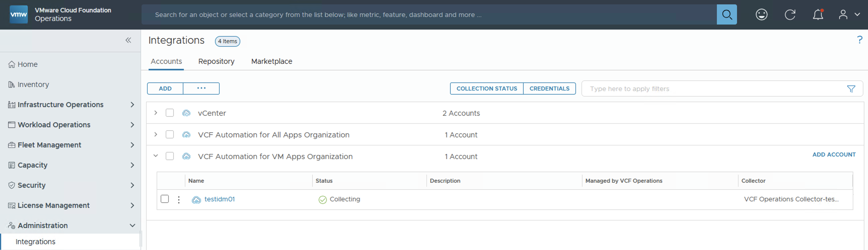Tick the testidm01 account checkbox
The height and width of the screenshot is (250, 868).
tap(165, 199)
